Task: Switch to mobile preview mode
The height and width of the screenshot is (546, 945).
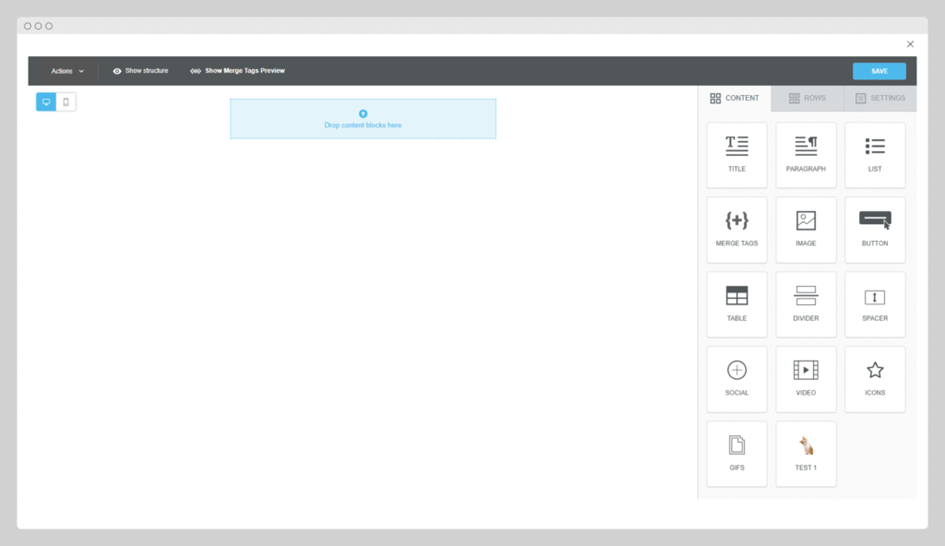Action: (66, 102)
